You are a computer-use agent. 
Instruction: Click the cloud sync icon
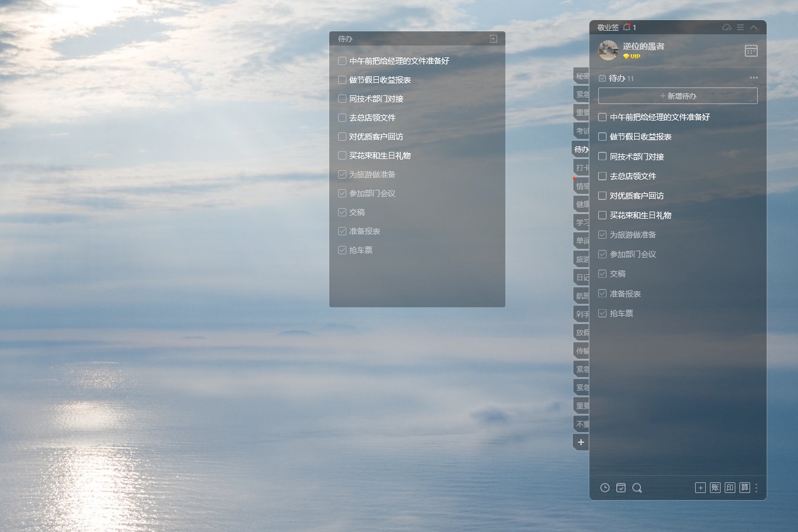coord(726,27)
